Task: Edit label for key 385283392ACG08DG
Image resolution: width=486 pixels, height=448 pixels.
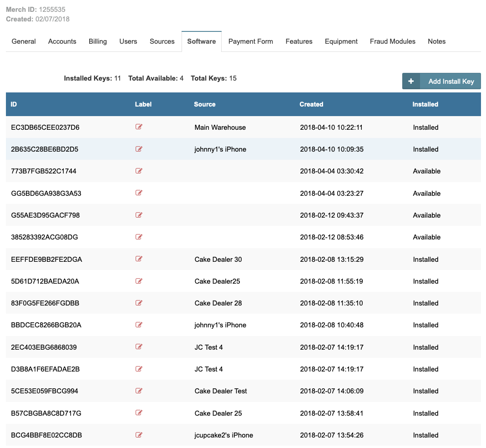Action: pyautogui.click(x=139, y=237)
